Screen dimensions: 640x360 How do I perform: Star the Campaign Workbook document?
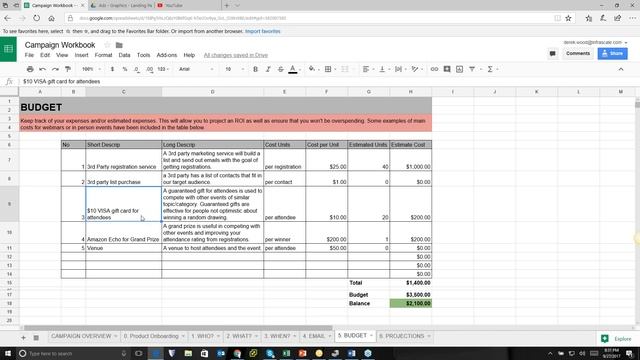point(107,45)
